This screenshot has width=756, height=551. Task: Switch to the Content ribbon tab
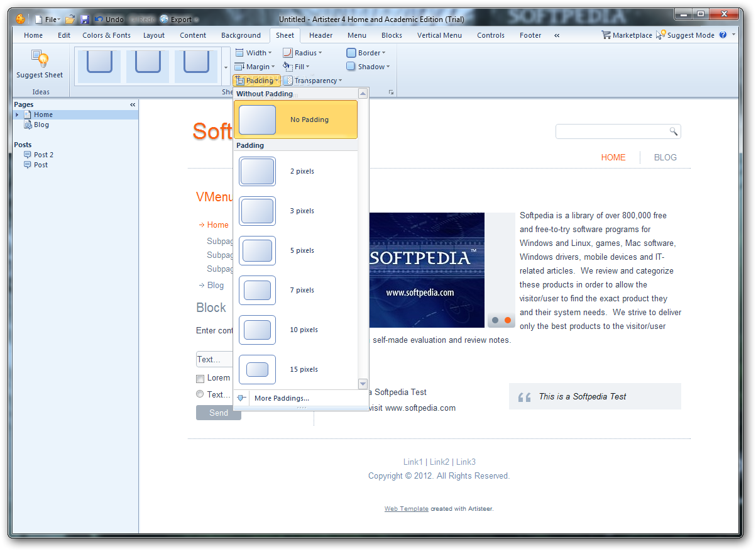pos(193,35)
